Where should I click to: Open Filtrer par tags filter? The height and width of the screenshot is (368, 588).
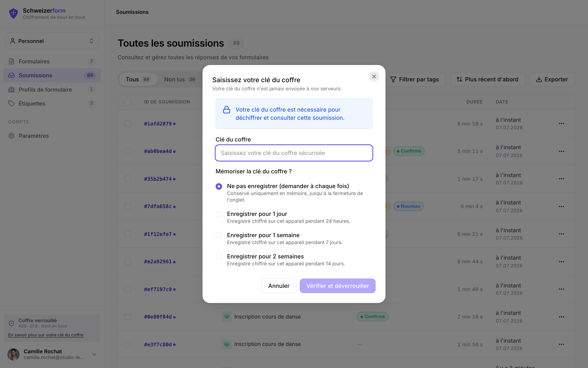pos(414,79)
